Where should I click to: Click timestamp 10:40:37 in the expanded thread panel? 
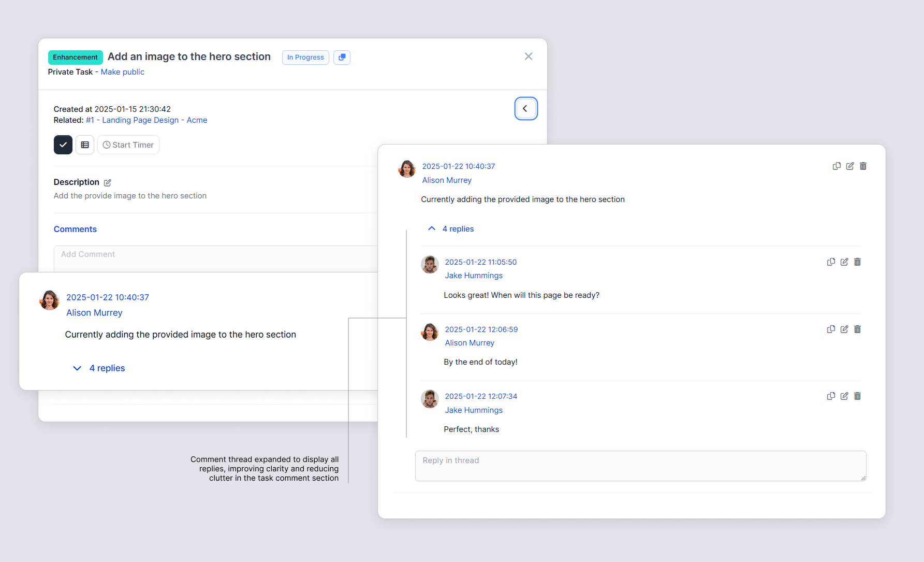(x=459, y=166)
